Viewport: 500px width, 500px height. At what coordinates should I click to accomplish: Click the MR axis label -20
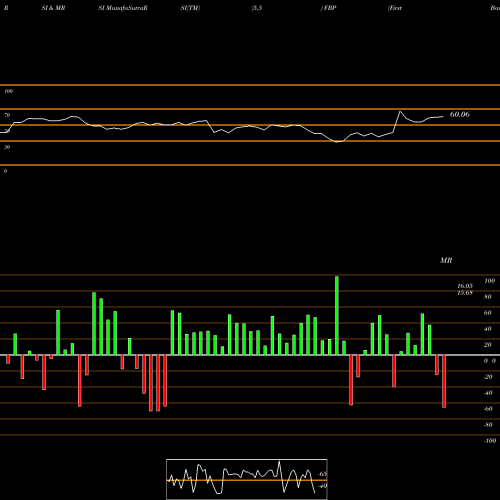click(488, 377)
